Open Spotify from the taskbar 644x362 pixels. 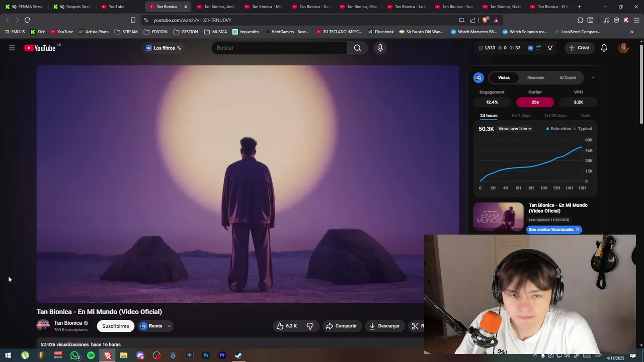click(91, 355)
